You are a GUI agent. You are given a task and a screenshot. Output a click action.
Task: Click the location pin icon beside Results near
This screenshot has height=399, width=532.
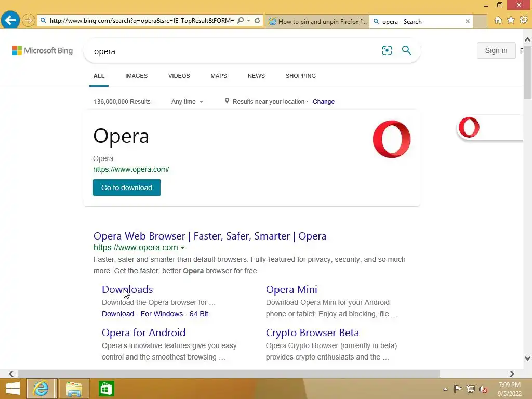click(x=227, y=101)
